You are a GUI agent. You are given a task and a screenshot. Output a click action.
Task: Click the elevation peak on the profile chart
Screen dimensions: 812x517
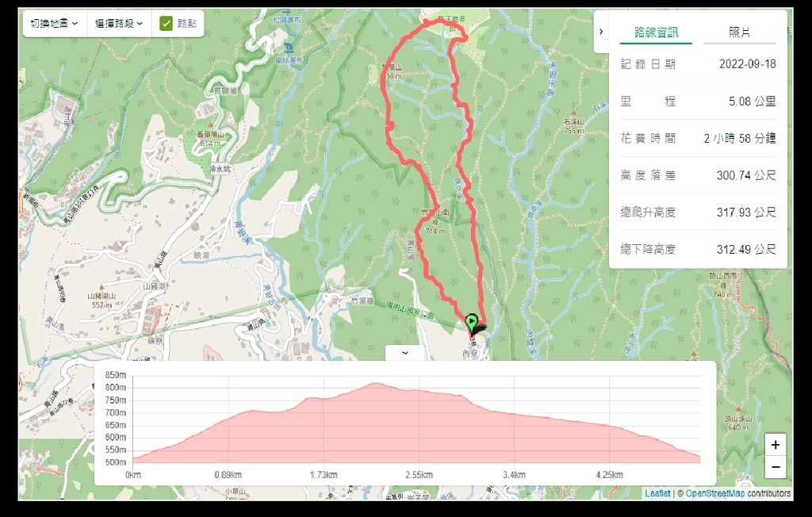click(x=375, y=384)
